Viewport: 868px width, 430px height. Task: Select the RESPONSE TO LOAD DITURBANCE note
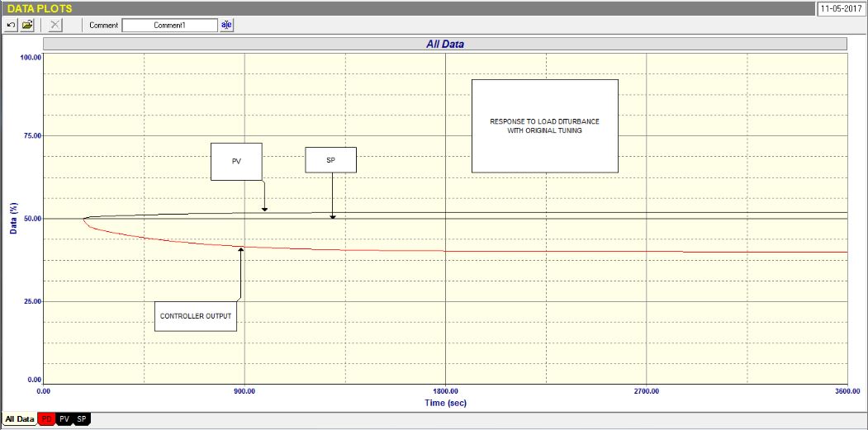pyautogui.click(x=545, y=126)
